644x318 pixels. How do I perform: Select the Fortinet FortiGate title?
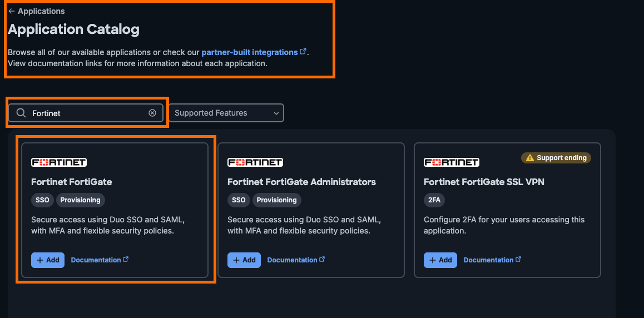tap(72, 182)
